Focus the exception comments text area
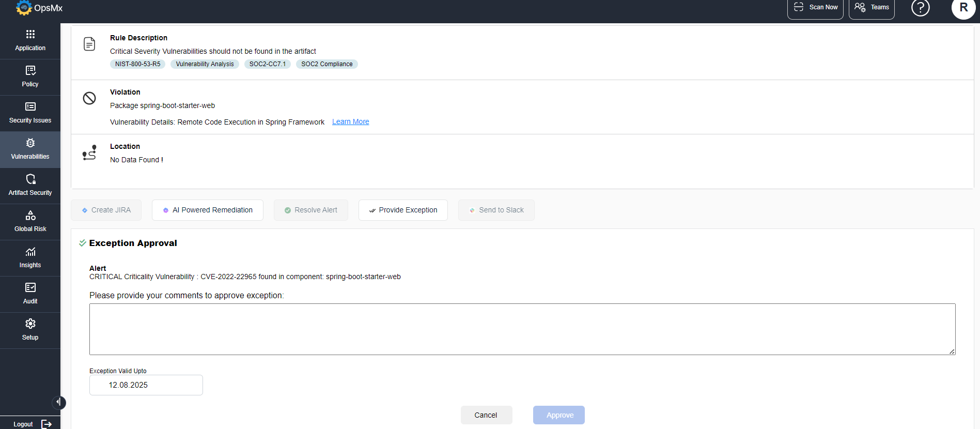The width and height of the screenshot is (980, 429). [x=522, y=329]
